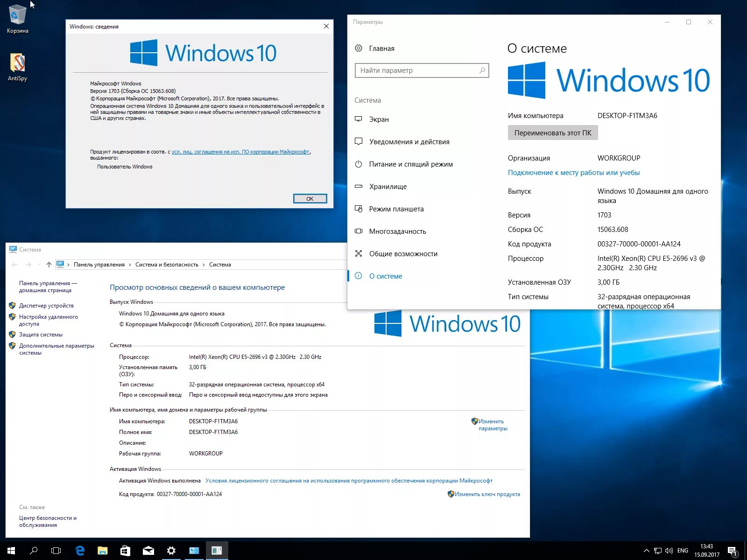This screenshot has height=560, width=747.
Task: Open the усл. лиц. соглашения link in winver
Action: tap(240, 152)
